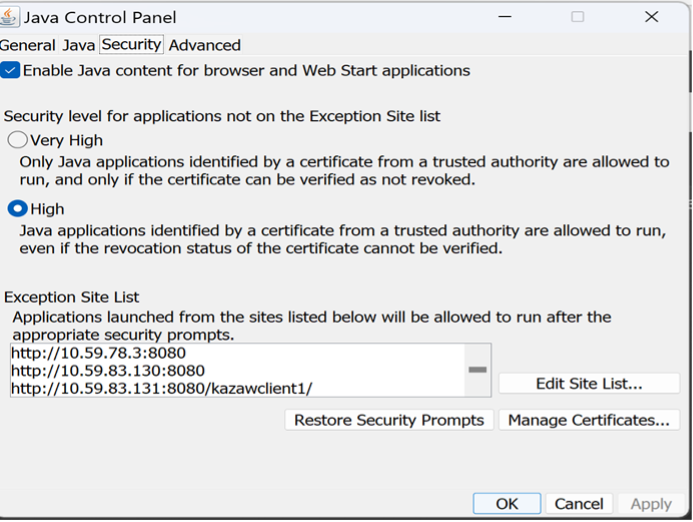This screenshot has width=693, height=522.
Task: Close the Java Control Panel window
Action: [651, 17]
